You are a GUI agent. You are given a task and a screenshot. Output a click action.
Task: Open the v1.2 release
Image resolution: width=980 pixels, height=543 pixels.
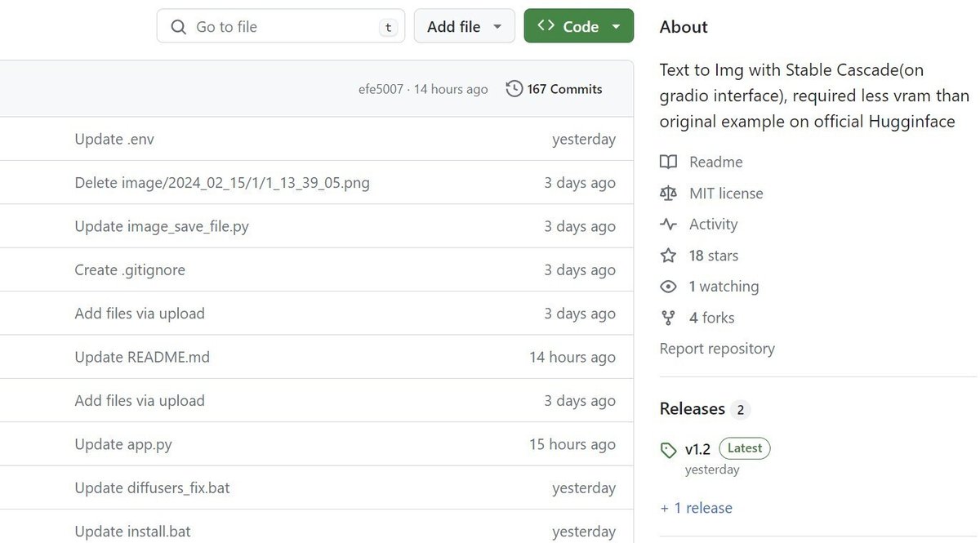[697, 449]
